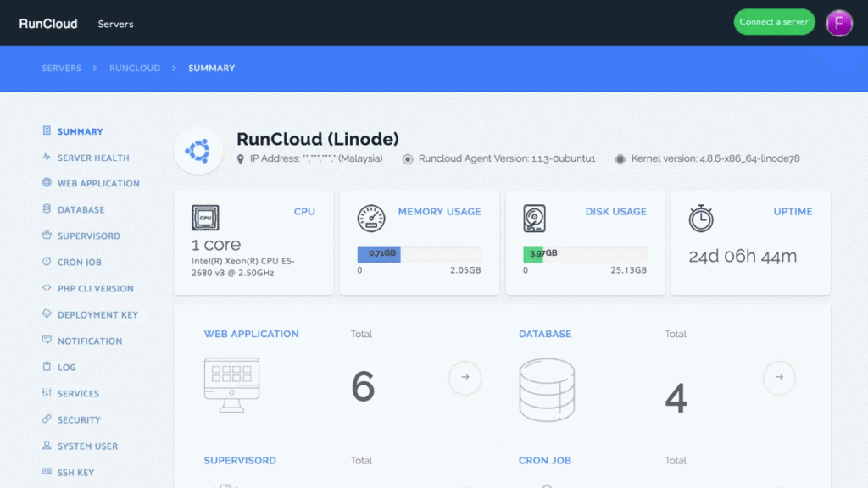
Task: Click the RunCloud (Linode) server title
Action: [x=318, y=139]
